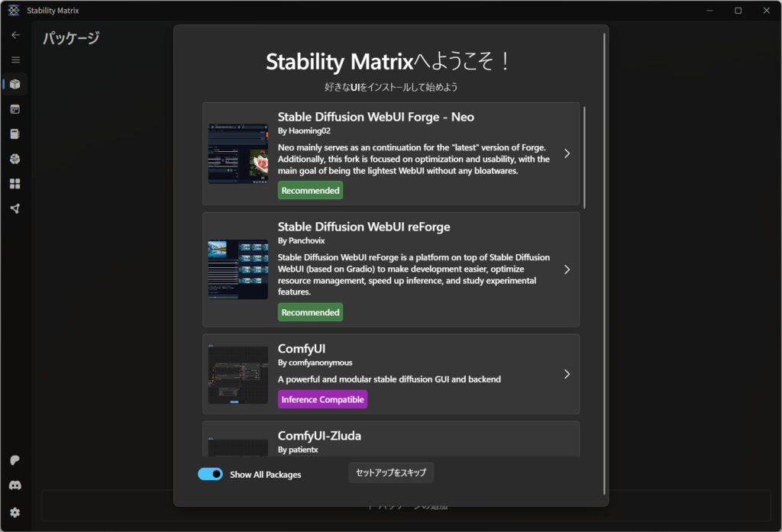
Task: Disable the Show All Packages toggle
Action: (210, 474)
